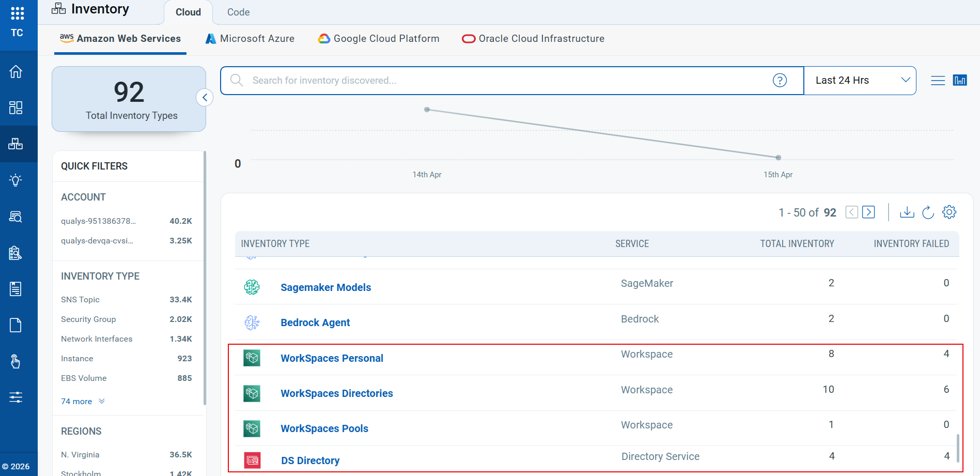Open the sidebar icon showing a window with a magnifier
The width and height of the screenshot is (980, 476).
tap(16, 217)
